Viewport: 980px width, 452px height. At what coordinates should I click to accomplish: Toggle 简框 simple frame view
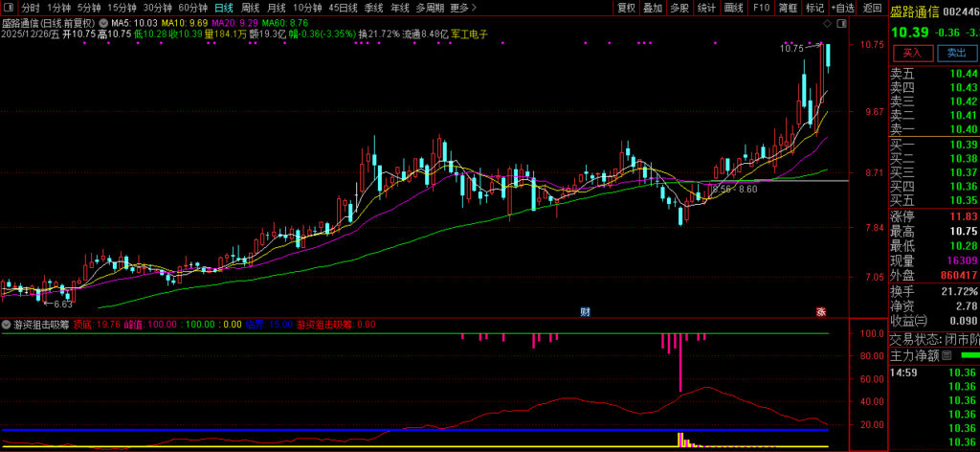coord(788,8)
